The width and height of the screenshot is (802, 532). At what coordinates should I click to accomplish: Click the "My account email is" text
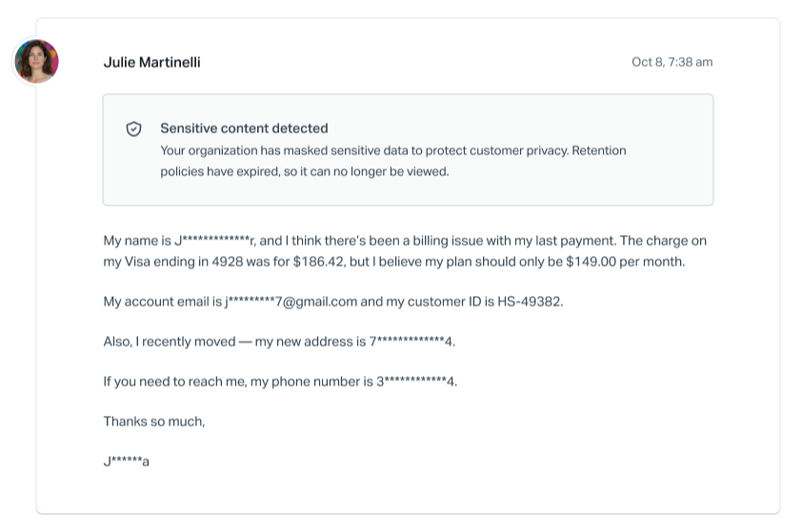pyautogui.click(x=162, y=302)
